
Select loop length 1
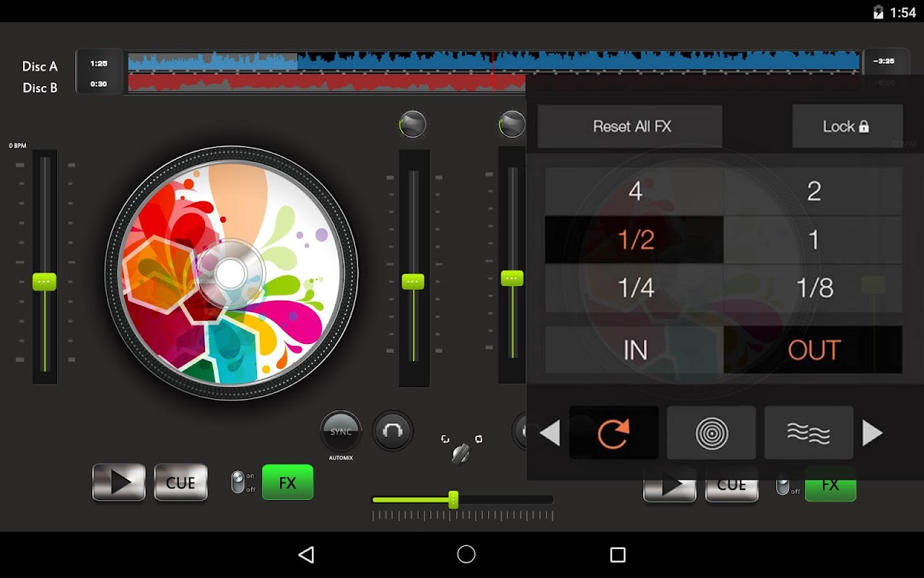click(814, 240)
